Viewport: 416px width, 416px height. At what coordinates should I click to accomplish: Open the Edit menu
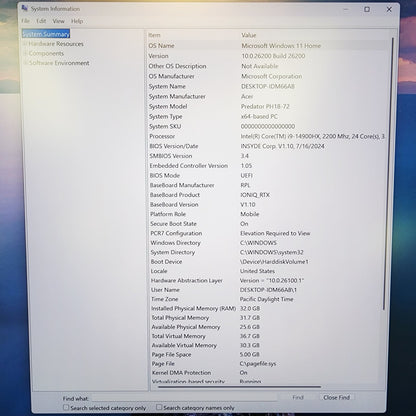pos(41,21)
